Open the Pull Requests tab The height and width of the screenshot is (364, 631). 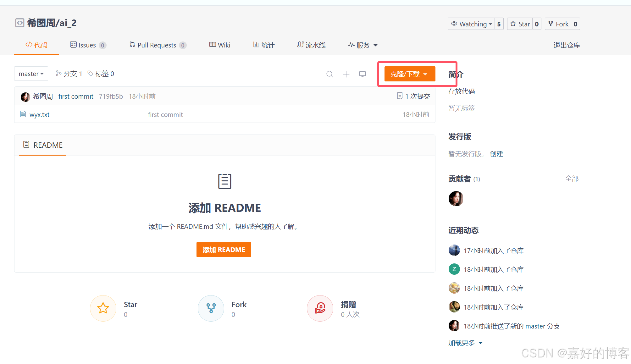[x=157, y=45]
